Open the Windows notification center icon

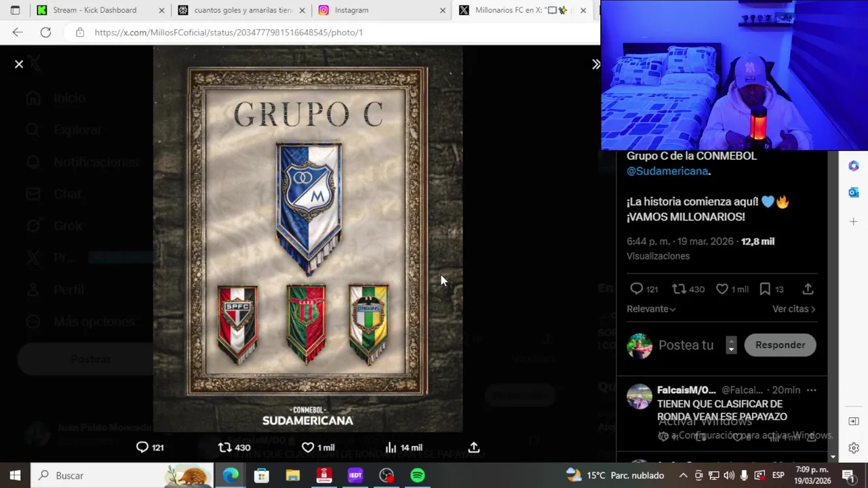click(x=848, y=475)
